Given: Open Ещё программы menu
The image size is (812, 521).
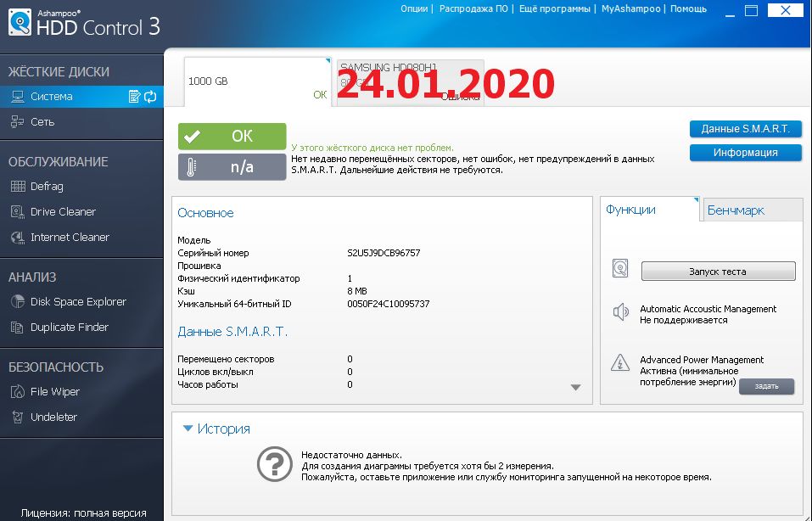Looking at the screenshot, I should coord(554,8).
